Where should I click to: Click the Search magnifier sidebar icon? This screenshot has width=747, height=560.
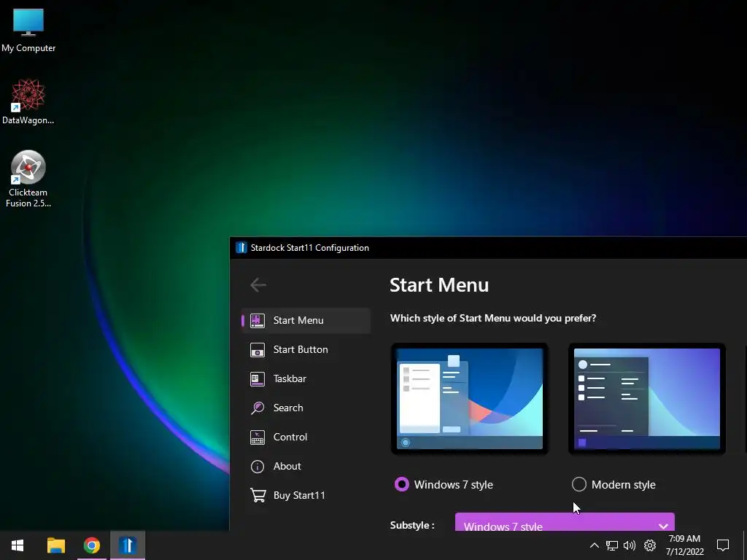pos(258,408)
